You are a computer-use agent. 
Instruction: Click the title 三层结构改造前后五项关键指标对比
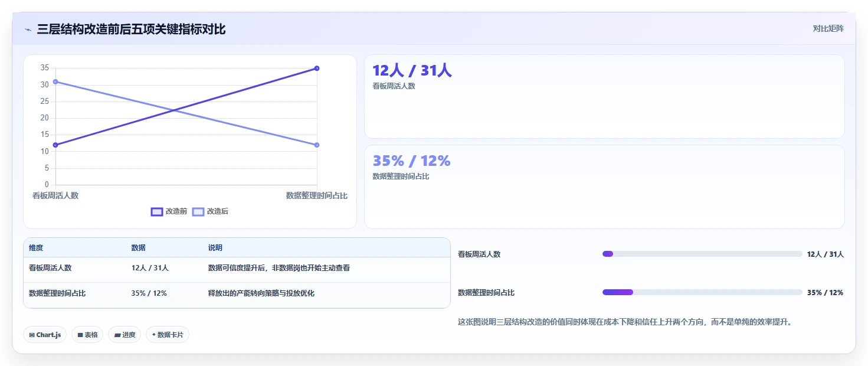pyautogui.click(x=131, y=30)
